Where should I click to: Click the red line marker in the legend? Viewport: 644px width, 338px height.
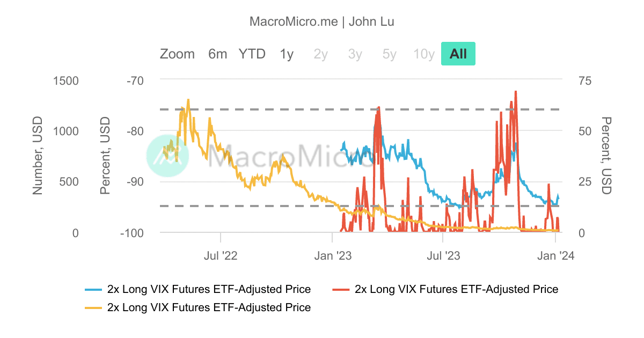(340, 289)
